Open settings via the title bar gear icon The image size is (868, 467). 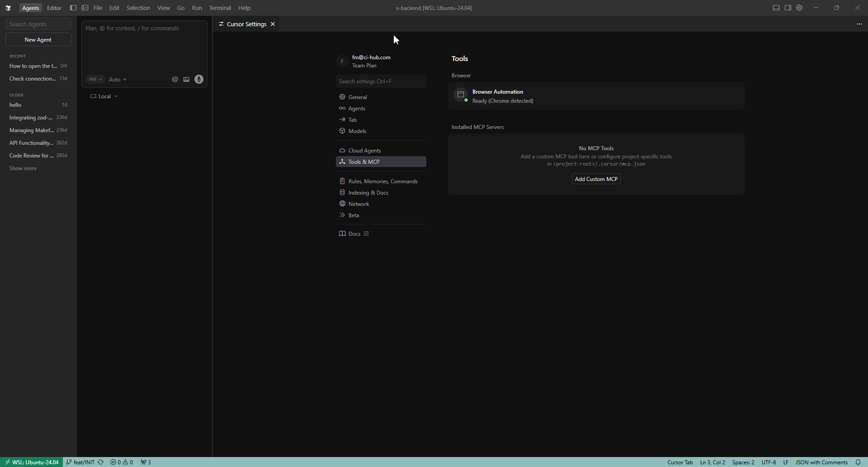pyautogui.click(x=799, y=8)
